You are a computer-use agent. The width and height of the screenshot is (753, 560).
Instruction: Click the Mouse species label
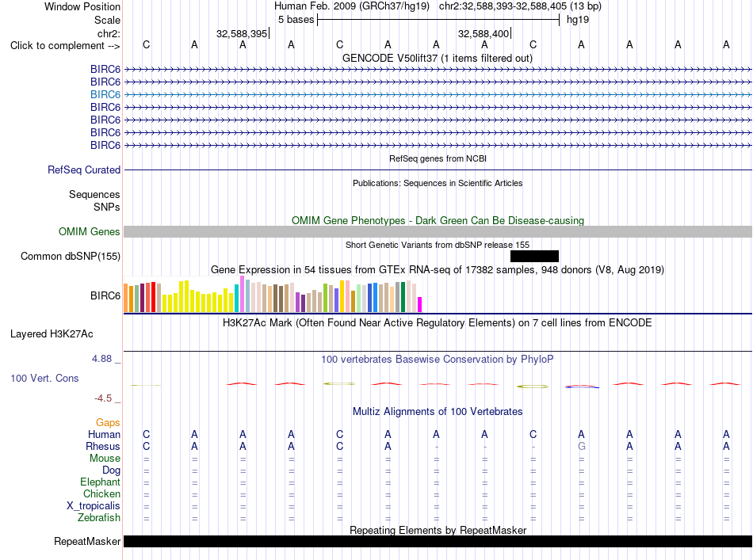[x=105, y=459]
